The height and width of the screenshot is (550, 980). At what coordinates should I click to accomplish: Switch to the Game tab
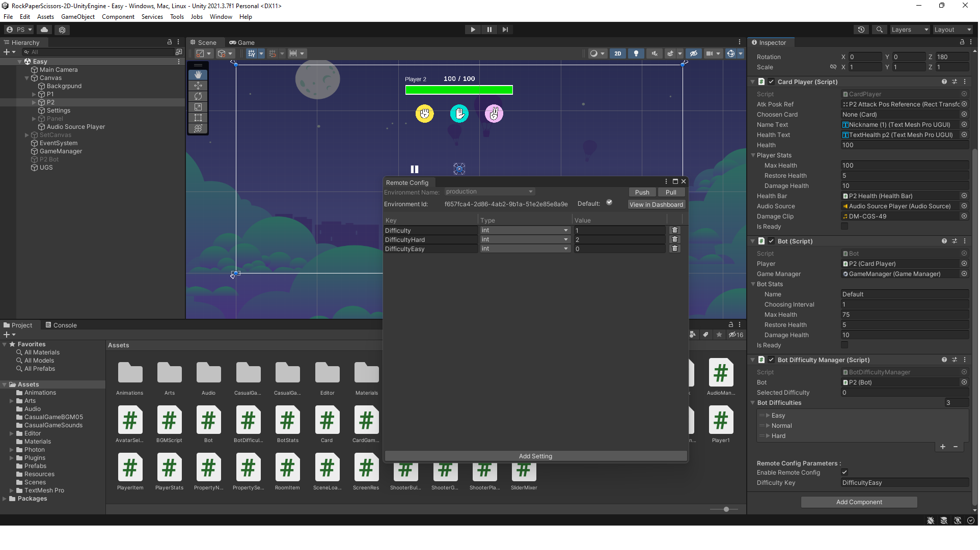pos(242,42)
